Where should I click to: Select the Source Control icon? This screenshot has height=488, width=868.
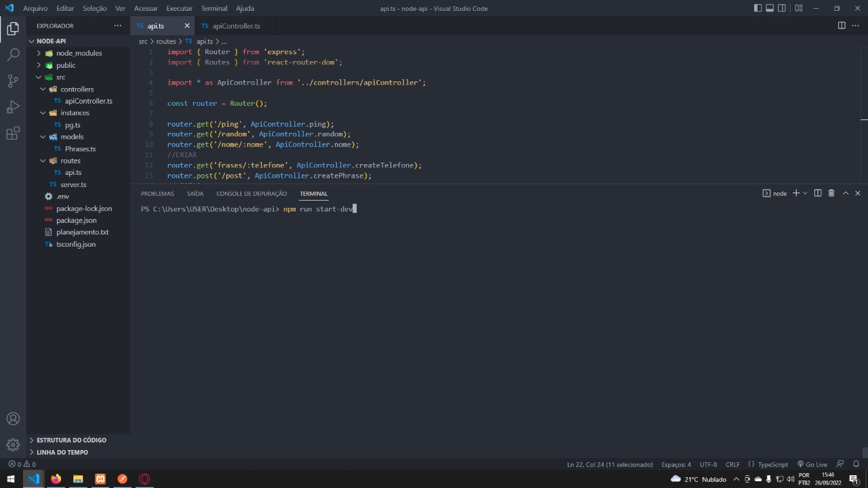click(x=13, y=81)
